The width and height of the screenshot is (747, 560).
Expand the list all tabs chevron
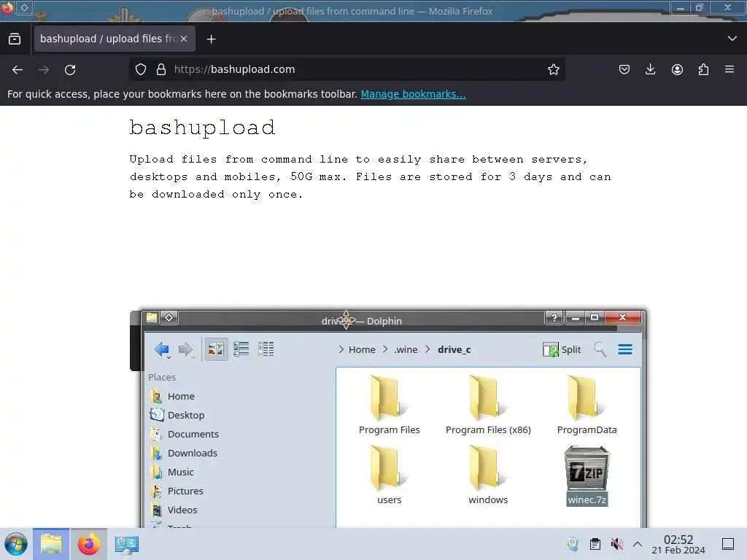click(732, 39)
